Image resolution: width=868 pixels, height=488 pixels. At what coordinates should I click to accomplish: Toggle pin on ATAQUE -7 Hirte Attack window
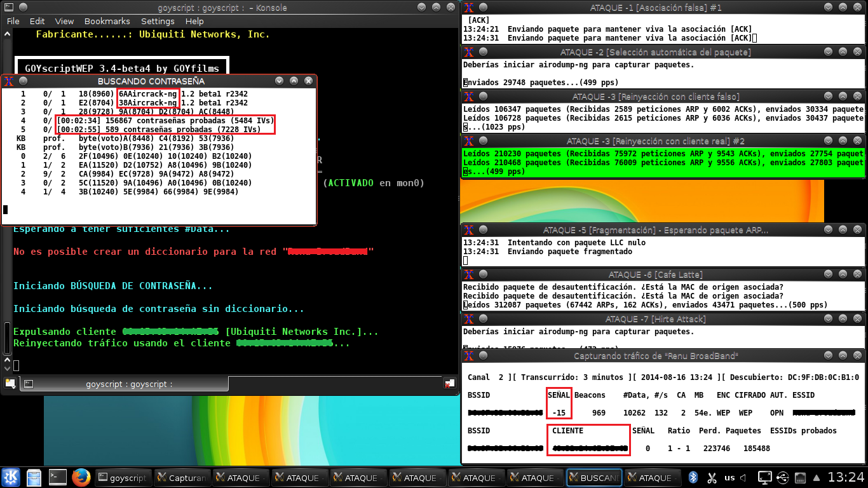483,319
